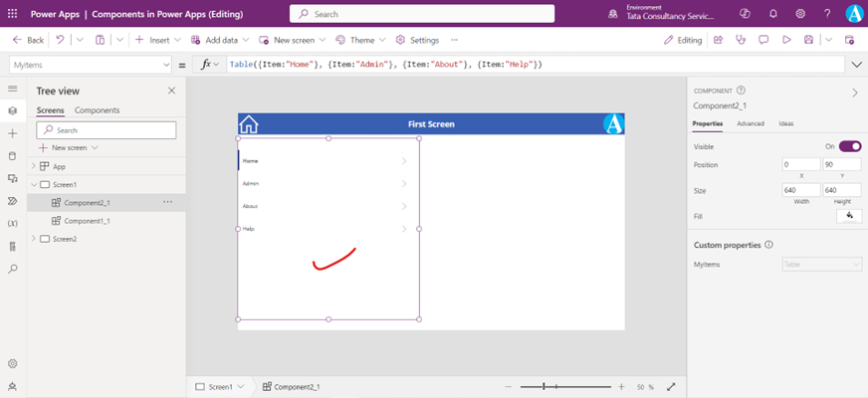Open the Data icon in left rail
The width and height of the screenshot is (868, 398).
(12, 156)
